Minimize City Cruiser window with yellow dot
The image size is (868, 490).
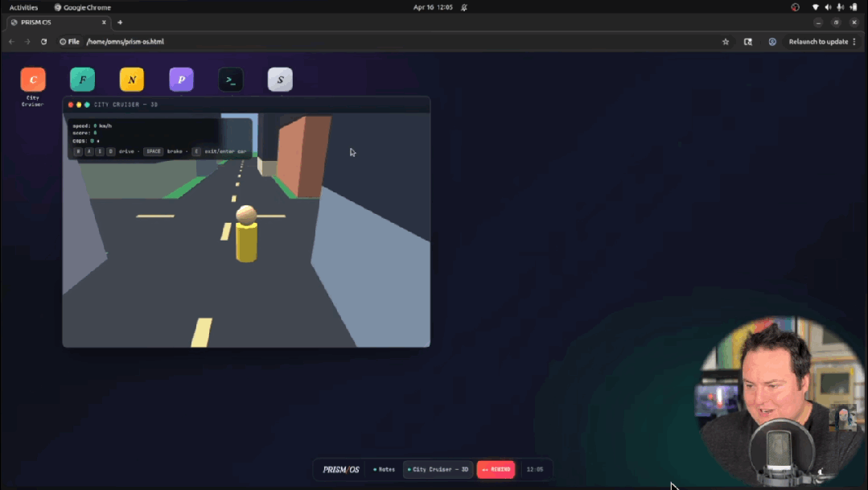point(79,105)
